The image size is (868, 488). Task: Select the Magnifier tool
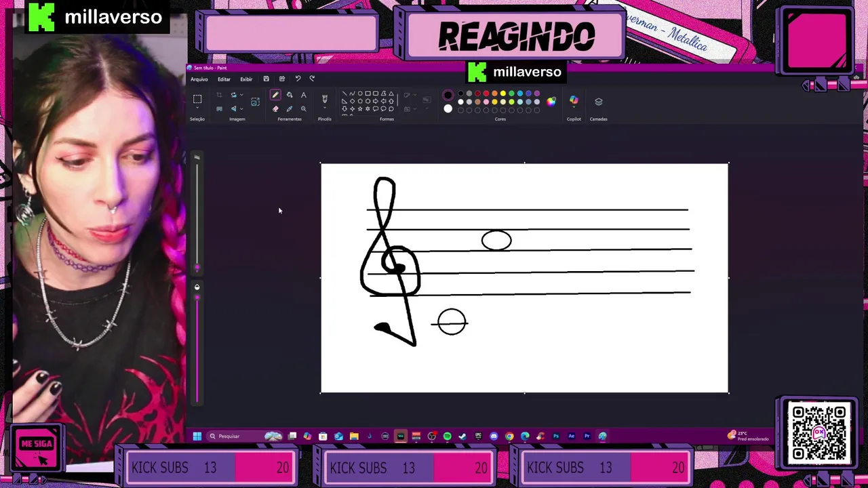304,109
